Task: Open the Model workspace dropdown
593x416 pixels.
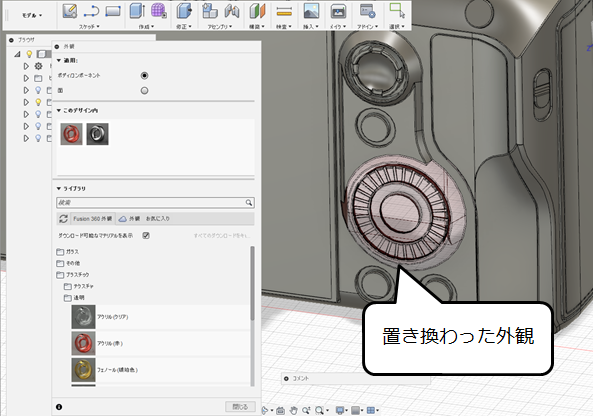Action: (32, 16)
